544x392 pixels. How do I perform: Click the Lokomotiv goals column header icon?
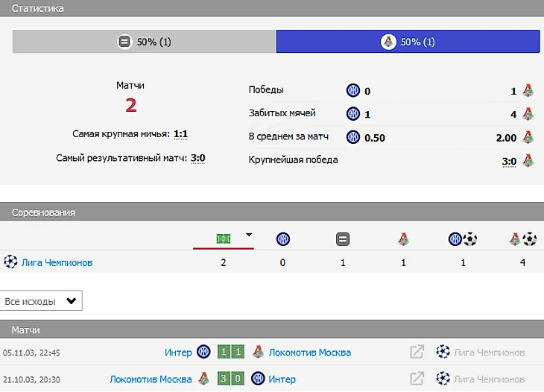(522, 239)
